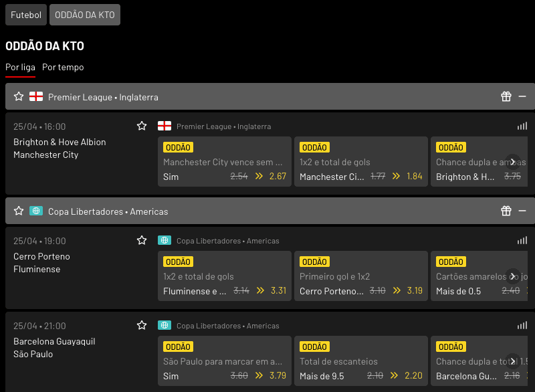Select São Paulo para marcar Sim 3.79
535x392 pixels.
point(225,361)
